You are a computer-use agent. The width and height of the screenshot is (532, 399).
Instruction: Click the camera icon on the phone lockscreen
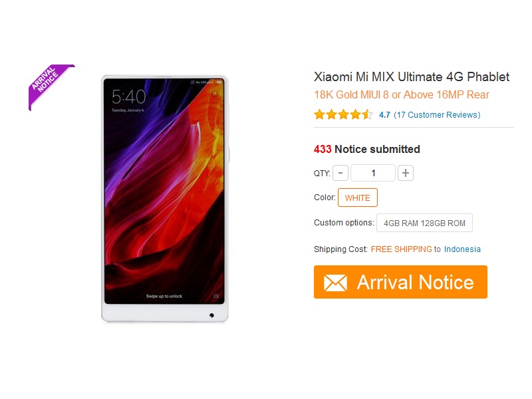coord(216,296)
